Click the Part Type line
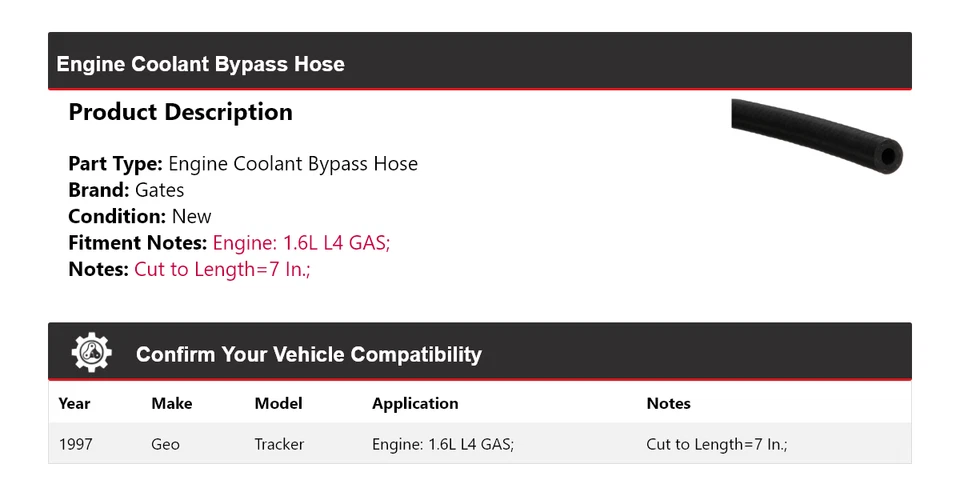960x496 pixels. point(243,164)
